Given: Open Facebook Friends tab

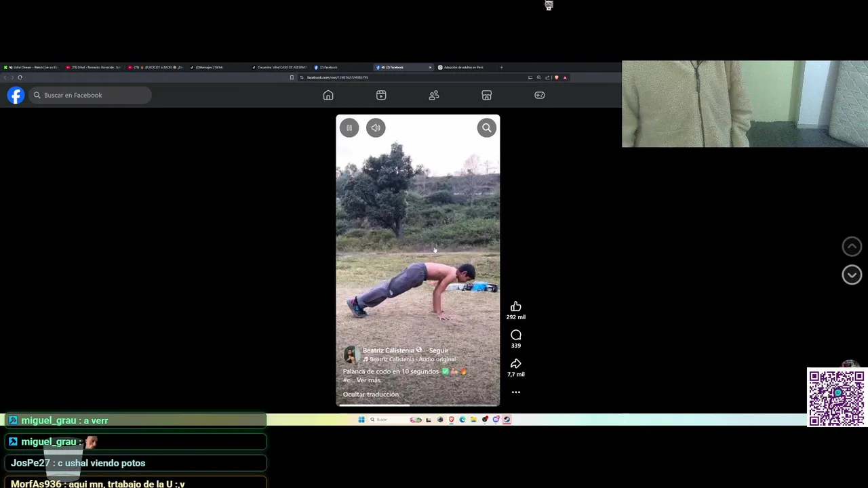Looking at the screenshot, I should pyautogui.click(x=434, y=96).
